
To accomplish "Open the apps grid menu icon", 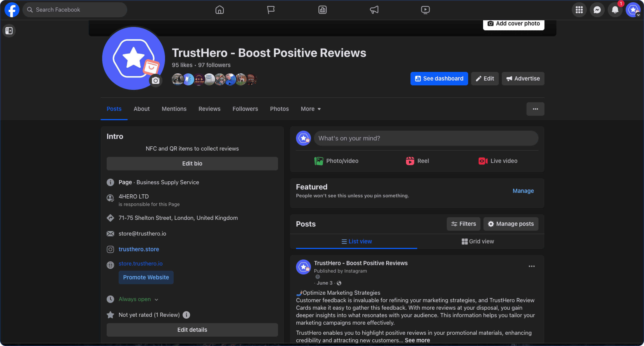I will click(579, 10).
